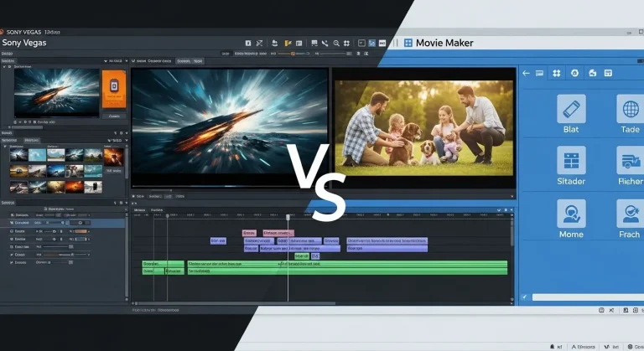The image size is (644, 351).
Task: Select the outlined square view icon
Action: coord(361,43)
